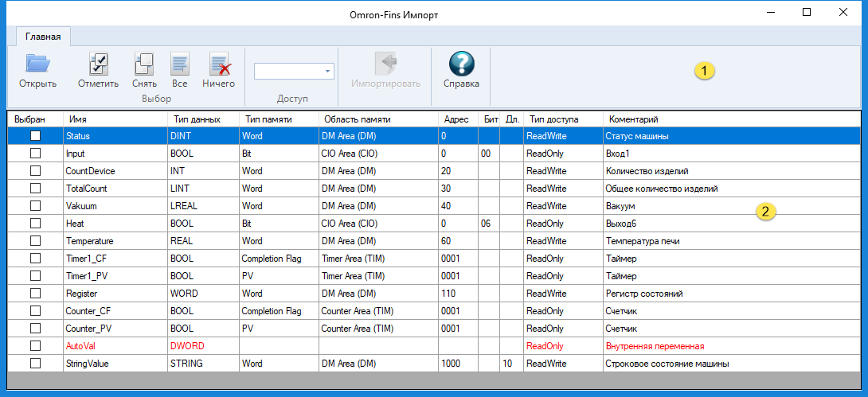Select the Vakuum row checkbox
868x397 pixels.
35,206
